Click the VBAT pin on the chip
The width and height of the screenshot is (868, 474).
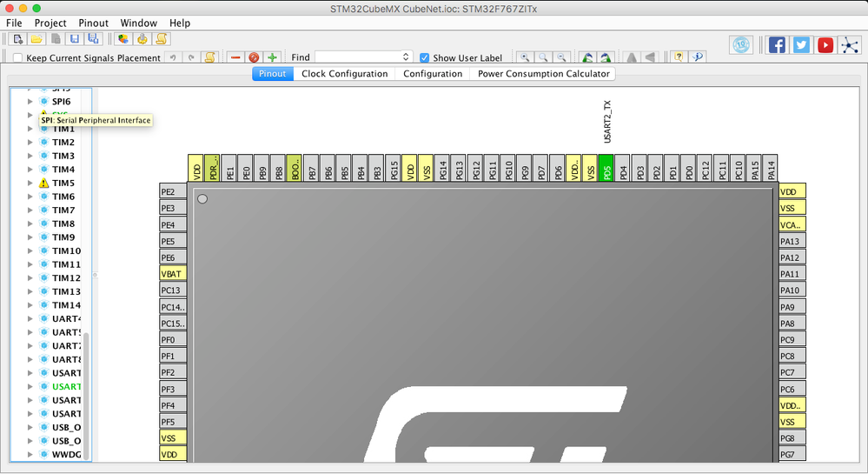pos(173,274)
